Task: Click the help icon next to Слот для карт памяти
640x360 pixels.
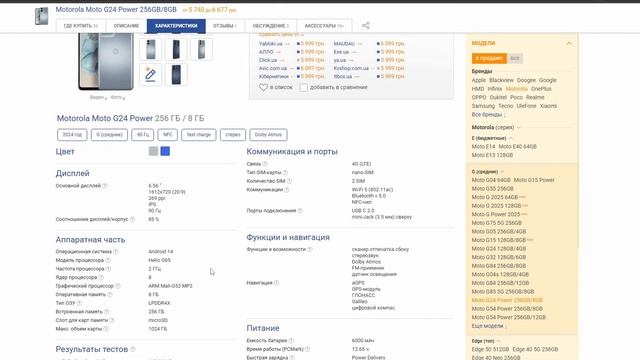Action: [x=112, y=320]
